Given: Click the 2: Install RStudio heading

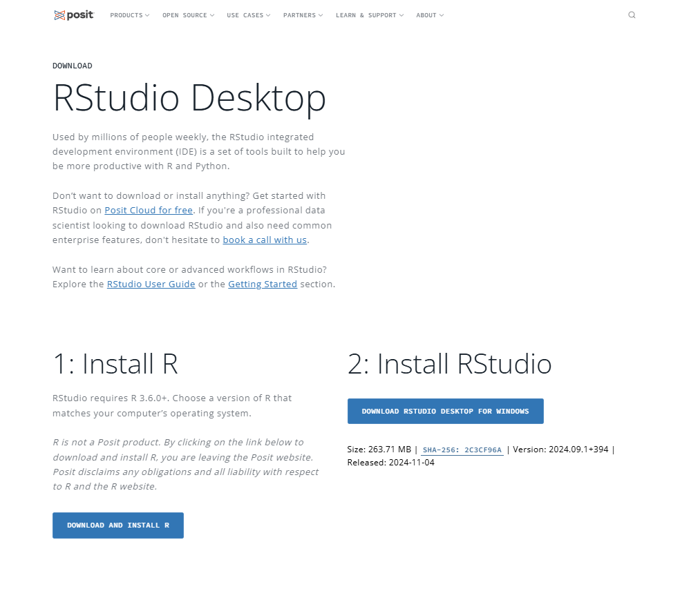Looking at the screenshot, I should 450,364.
